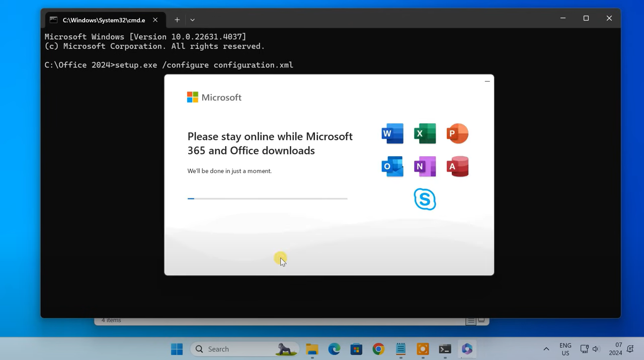Viewport: 644px width, 360px height.
Task: Click the Outlook icon in the installer
Action: pyautogui.click(x=392, y=167)
